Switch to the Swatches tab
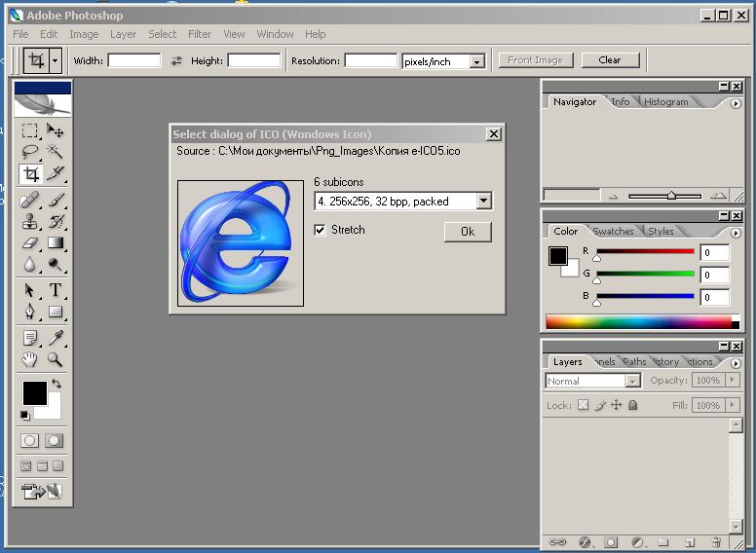The image size is (756, 553). pos(614,231)
